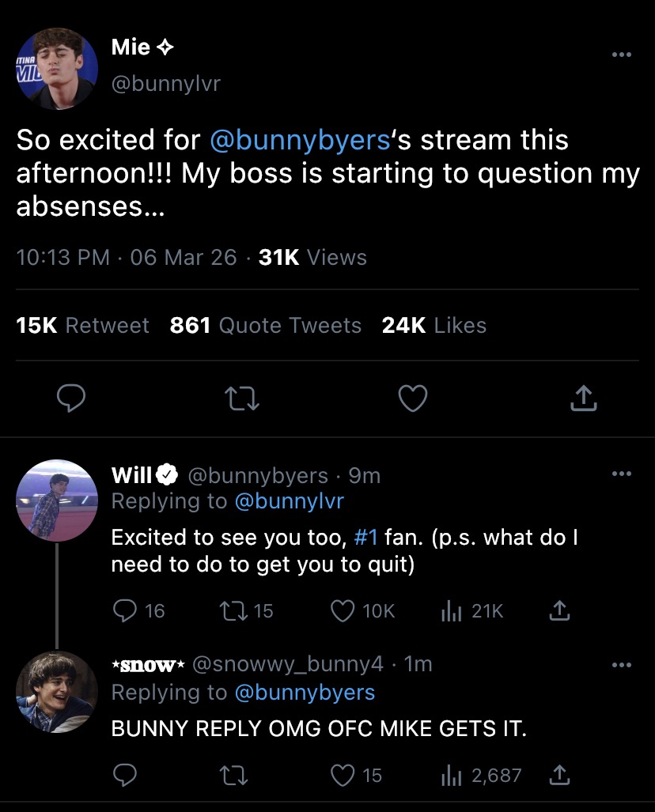Reply to Will's tweet
This screenshot has width=655, height=812.
pos(125,610)
